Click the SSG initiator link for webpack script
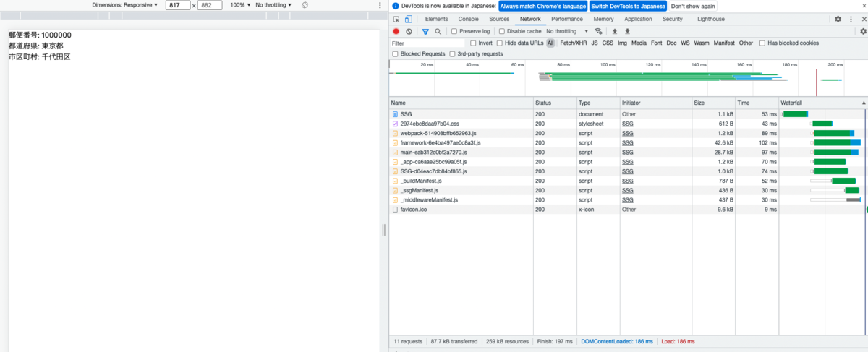868x352 pixels. (628, 133)
